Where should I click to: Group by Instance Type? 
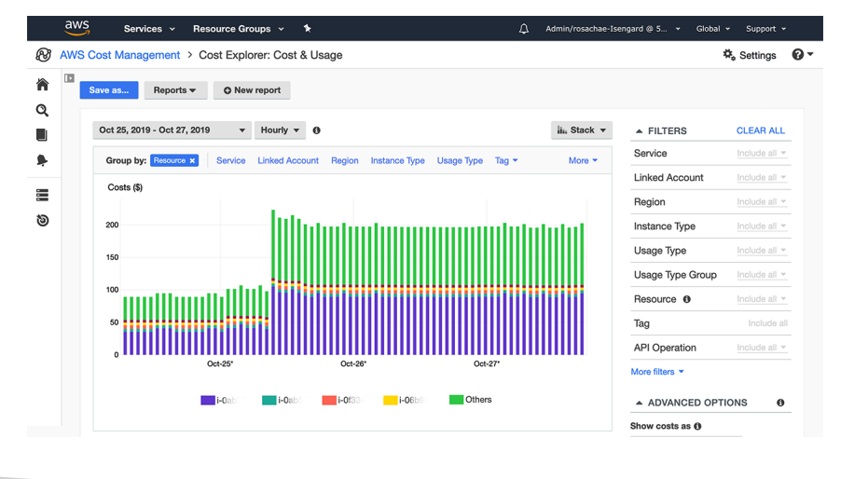(x=397, y=160)
